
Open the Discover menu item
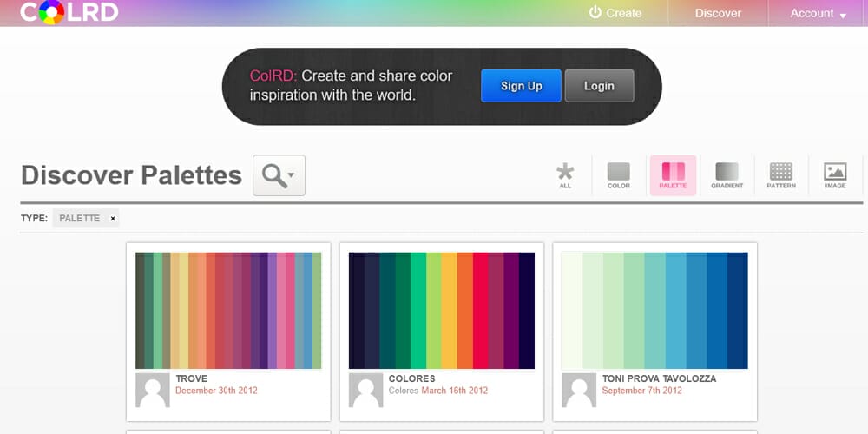coord(718,13)
